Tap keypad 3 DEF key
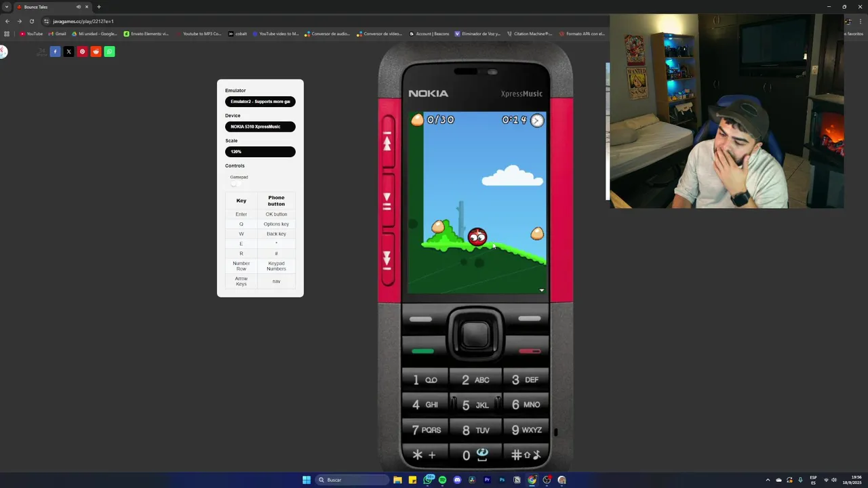The height and width of the screenshot is (488, 868). pos(525,380)
